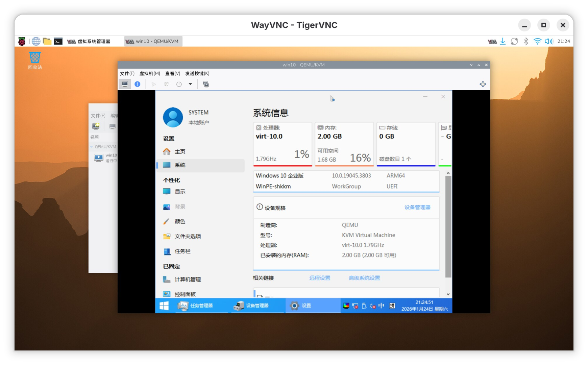Click the 设备管理器 link
Screen dimensions: 588x365
(417, 207)
